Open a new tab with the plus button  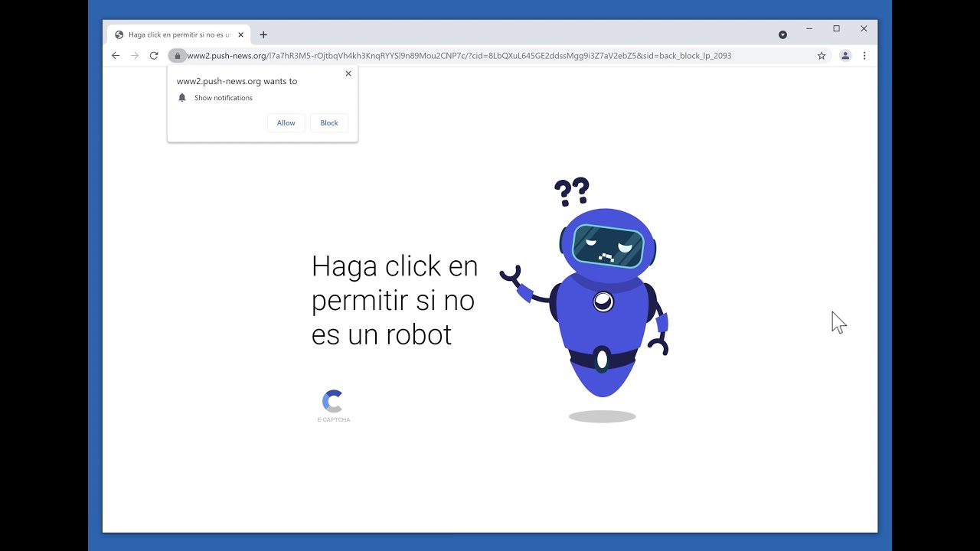[x=263, y=34]
